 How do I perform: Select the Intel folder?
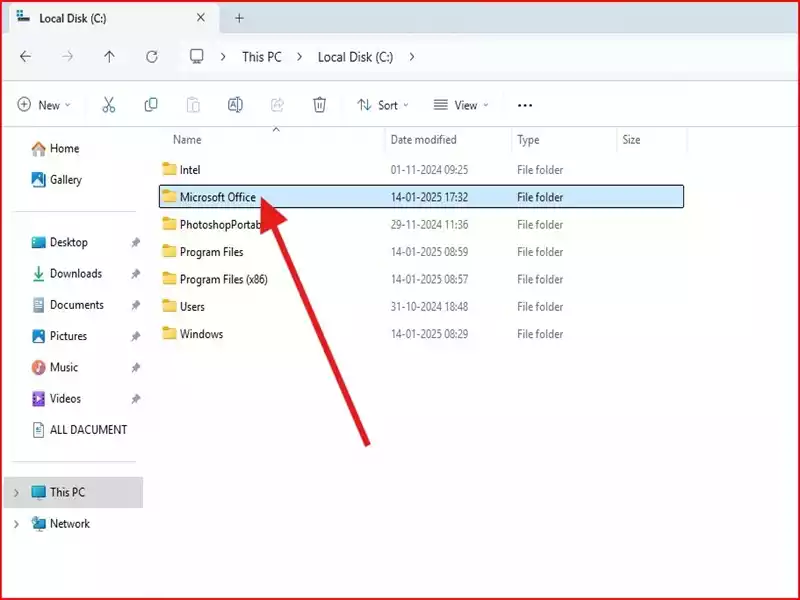(421, 169)
